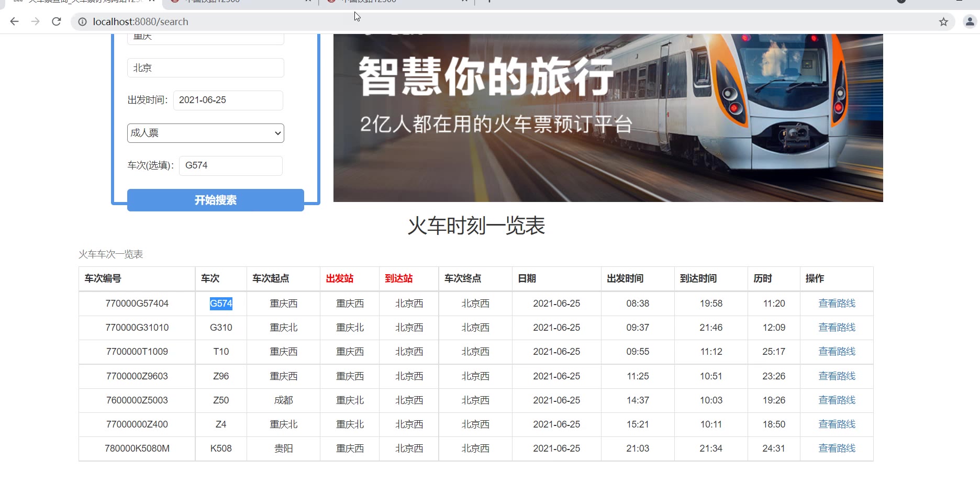View route for train Z4
The height and width of the screenshot is (494, 980).
click(x=837, y=424)
